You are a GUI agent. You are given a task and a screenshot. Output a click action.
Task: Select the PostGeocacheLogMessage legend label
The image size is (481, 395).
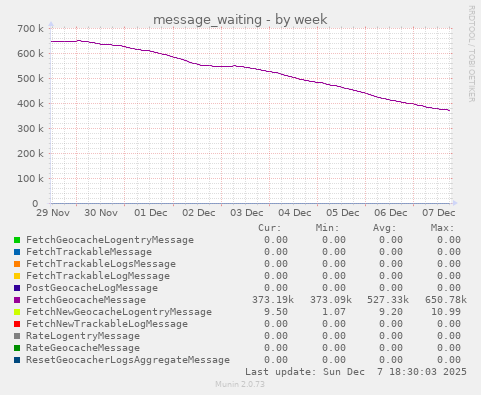pyautogui.click(x=92, y=288)
